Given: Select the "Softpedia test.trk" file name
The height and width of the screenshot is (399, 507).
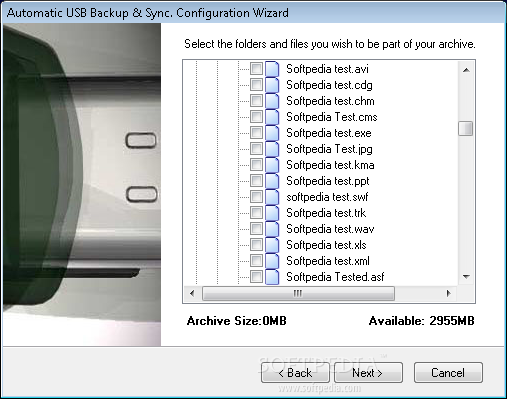Looking at the screenshot, I should [x=326, y=213].
